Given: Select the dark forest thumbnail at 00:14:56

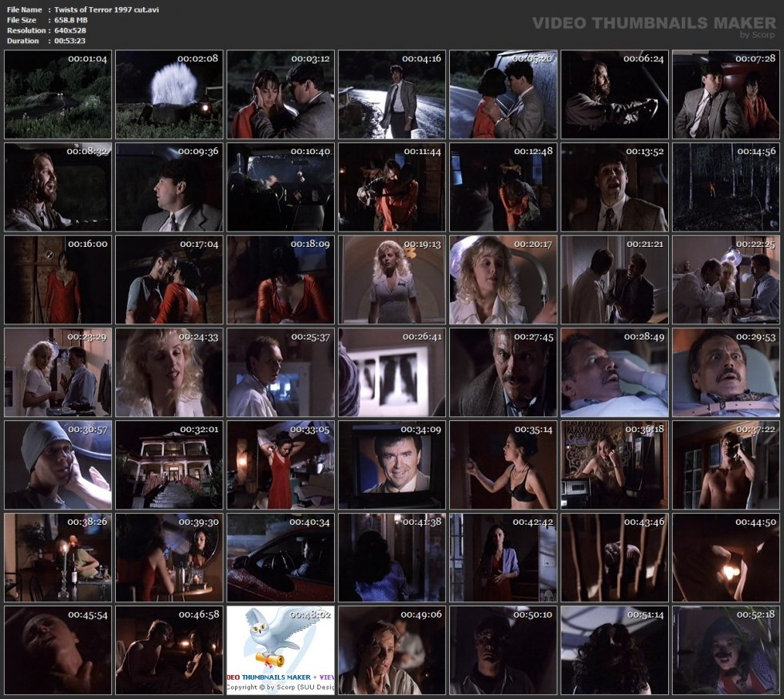Looking at the screenshot, I should pyautogui.click(x=726, y=187).
